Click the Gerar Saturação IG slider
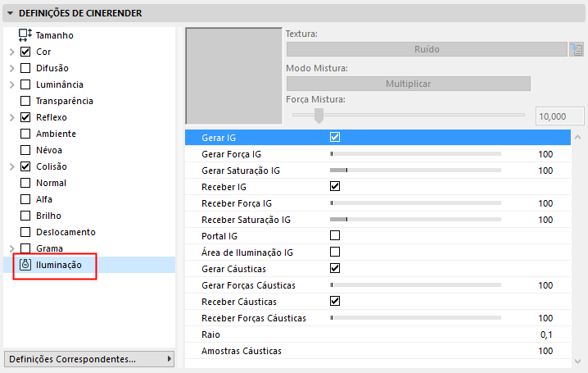 pos(415,171)
